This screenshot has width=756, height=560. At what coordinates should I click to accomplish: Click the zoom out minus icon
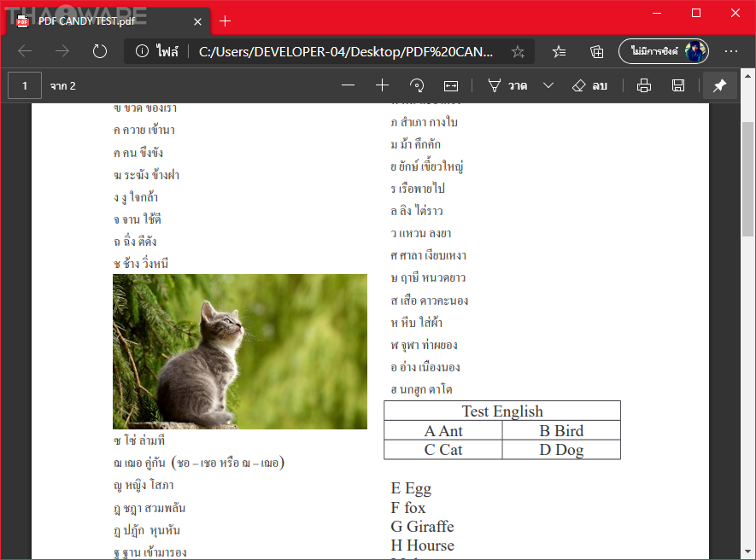point(348,85)
